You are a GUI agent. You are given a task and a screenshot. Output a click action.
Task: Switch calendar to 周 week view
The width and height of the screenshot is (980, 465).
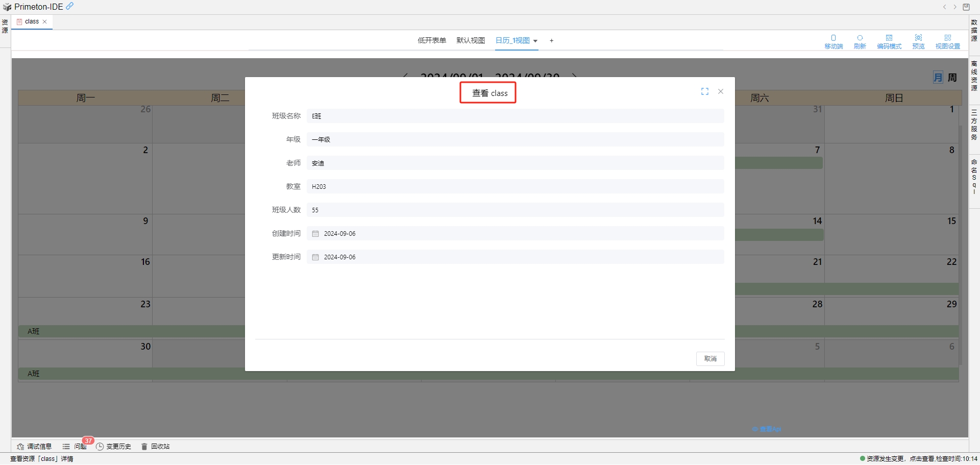point(952,78)
